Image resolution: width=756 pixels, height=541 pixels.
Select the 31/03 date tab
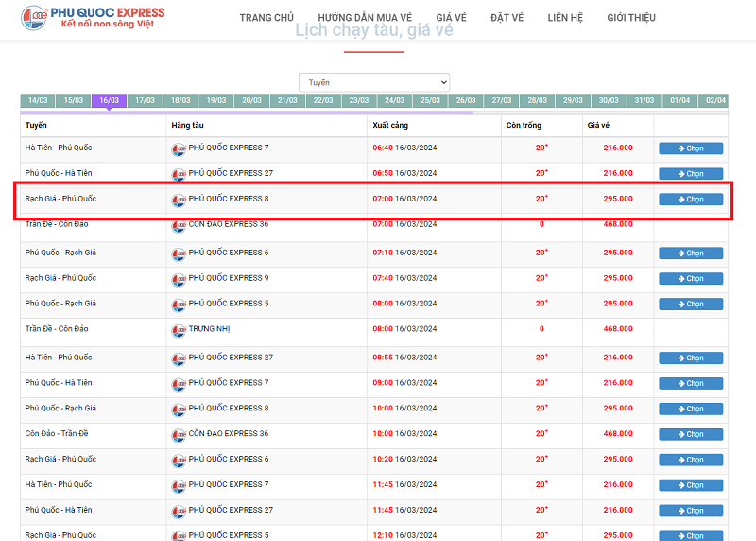tap(644, 100)
